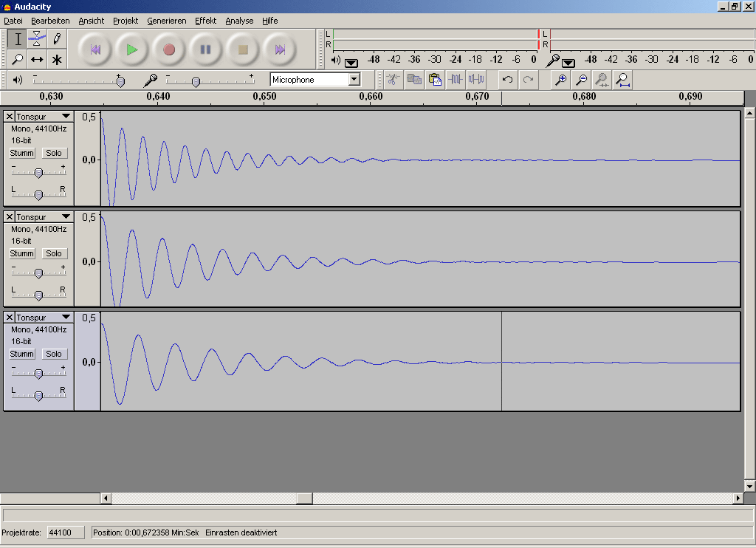The width and height of the screenshot is (756, 548).
Task: Click the first track's pan slider
Action: pyautogui.click(x=38, y=194)
